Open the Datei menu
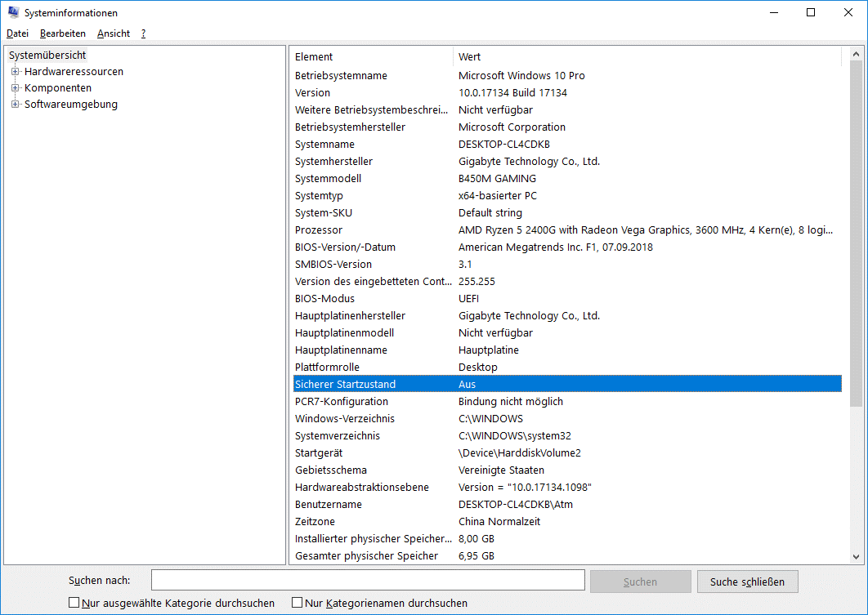868x615 pixels. coord(18,33)
